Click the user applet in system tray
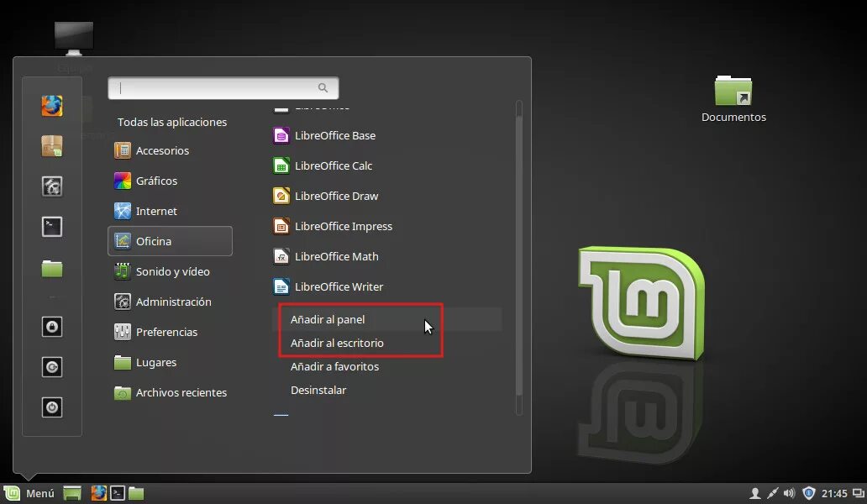The width and height of the screenshot is (867, 504). point(754,493)
